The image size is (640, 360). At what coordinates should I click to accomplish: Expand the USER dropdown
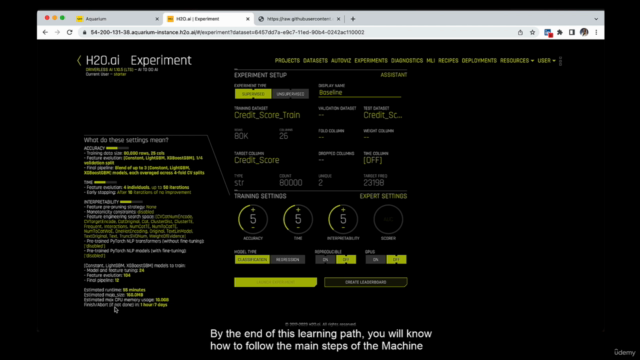click(546, 60)
